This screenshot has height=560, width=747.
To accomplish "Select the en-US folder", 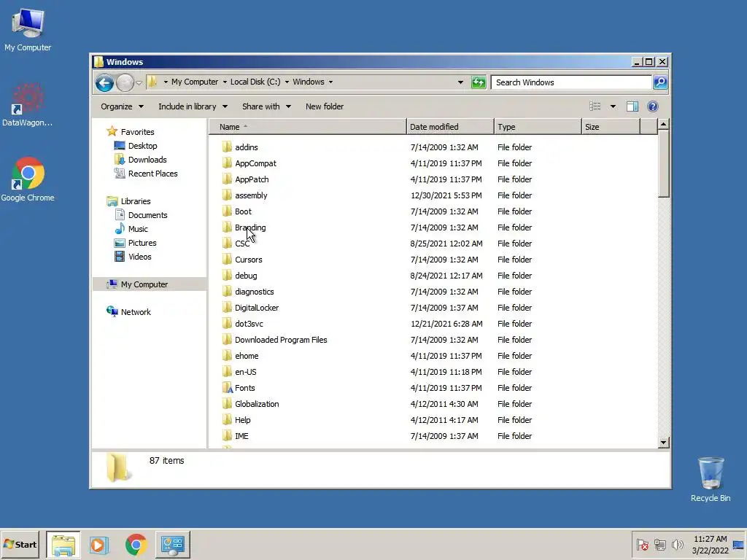I will (x=245, y=372).
